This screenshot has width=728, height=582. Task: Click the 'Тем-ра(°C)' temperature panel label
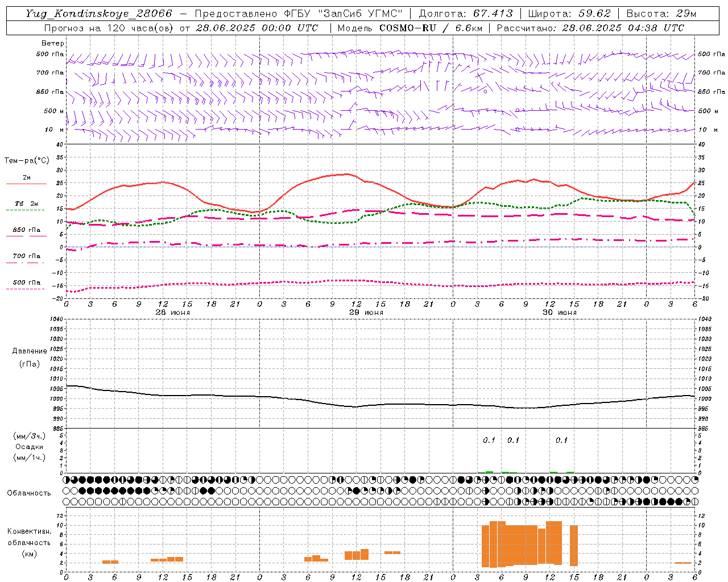pyautogui.click(x=27, y=161)
